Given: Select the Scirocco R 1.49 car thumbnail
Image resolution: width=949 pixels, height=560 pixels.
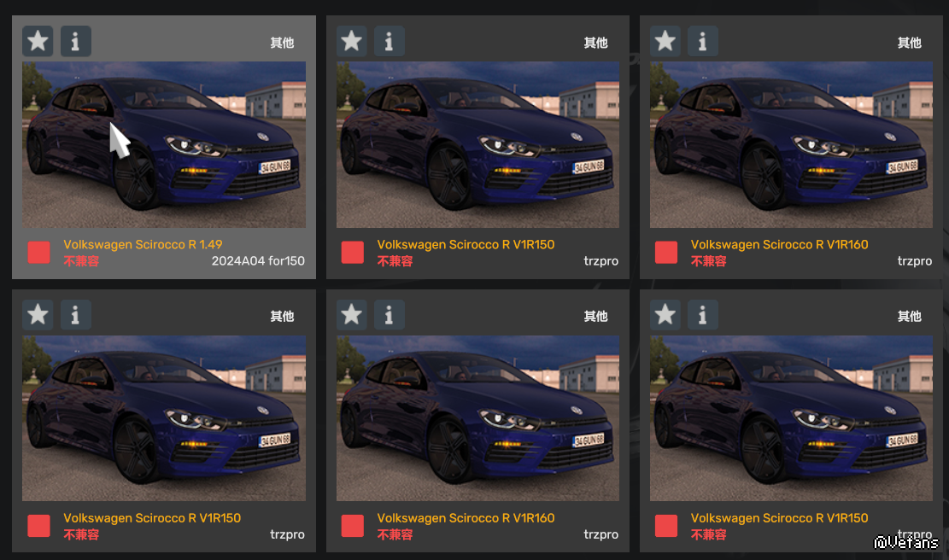Looking at the screenshot, I should point(164,144).
